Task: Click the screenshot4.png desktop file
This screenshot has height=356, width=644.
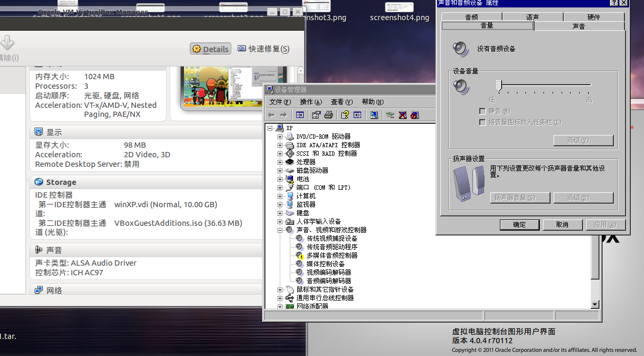Action: (399, 12)
